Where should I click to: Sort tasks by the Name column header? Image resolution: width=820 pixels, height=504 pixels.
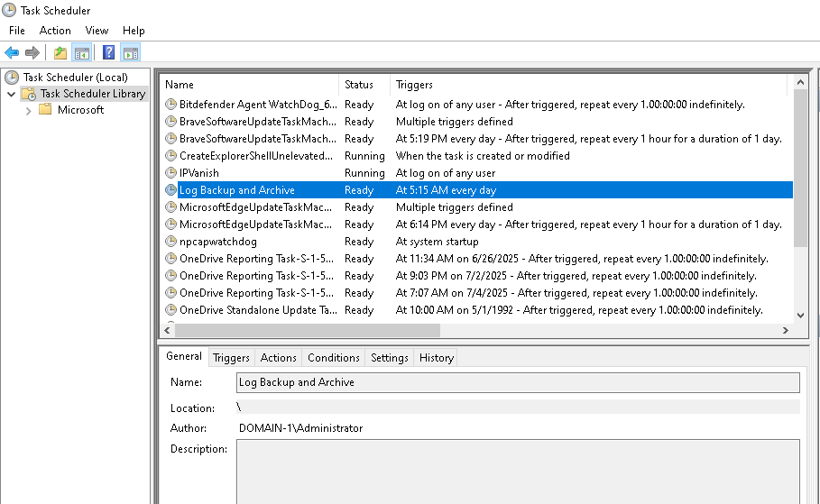180,85
